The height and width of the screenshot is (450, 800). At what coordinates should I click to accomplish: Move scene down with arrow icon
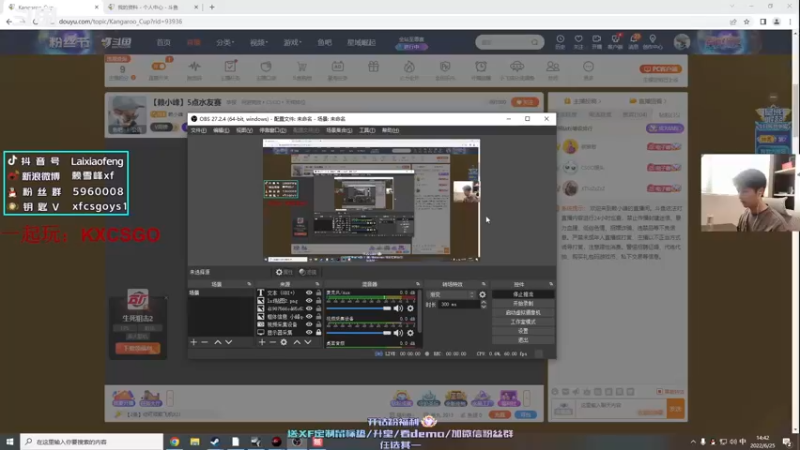[229, 342]
